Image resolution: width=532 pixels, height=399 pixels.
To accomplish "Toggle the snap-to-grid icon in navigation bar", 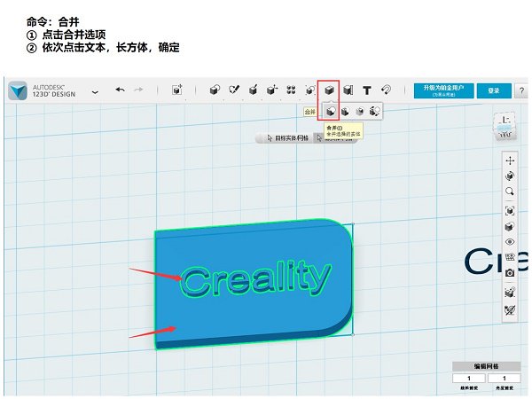I will 510,292.
